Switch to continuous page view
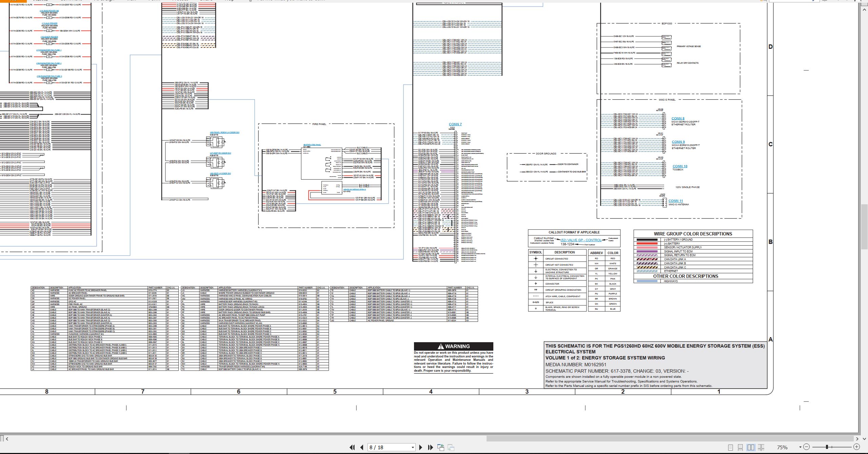The width and height of the screenshot is (868, 454). (741, 447)
